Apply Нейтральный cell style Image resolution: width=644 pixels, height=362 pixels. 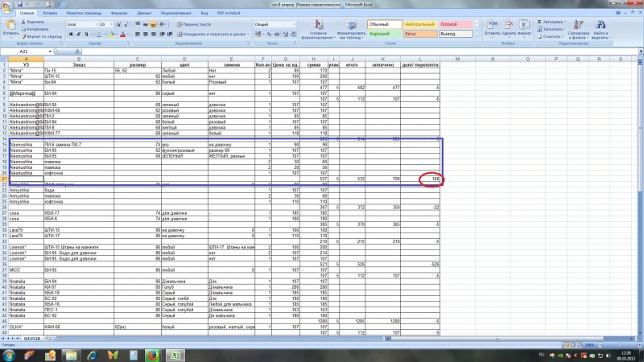coord(420,25)
